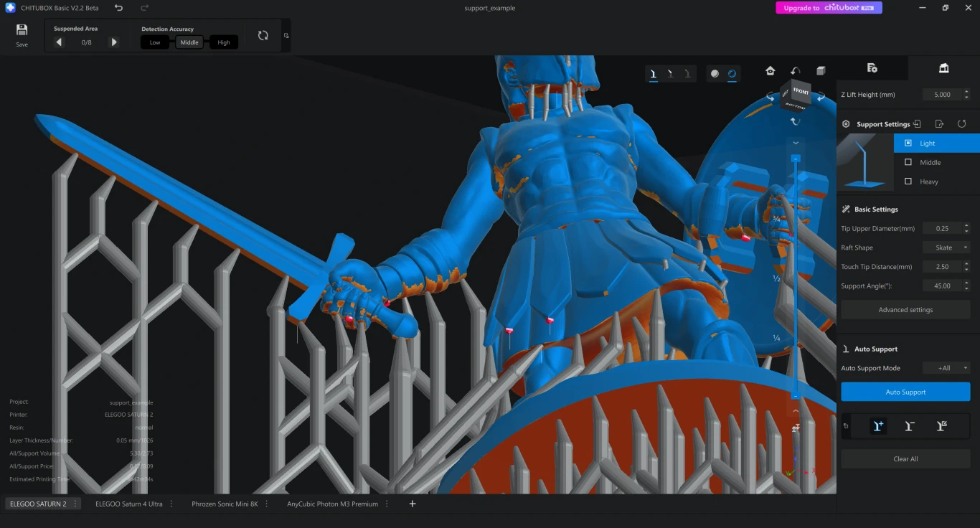Set detection accuracy to Middle

(x=189, y=42)
